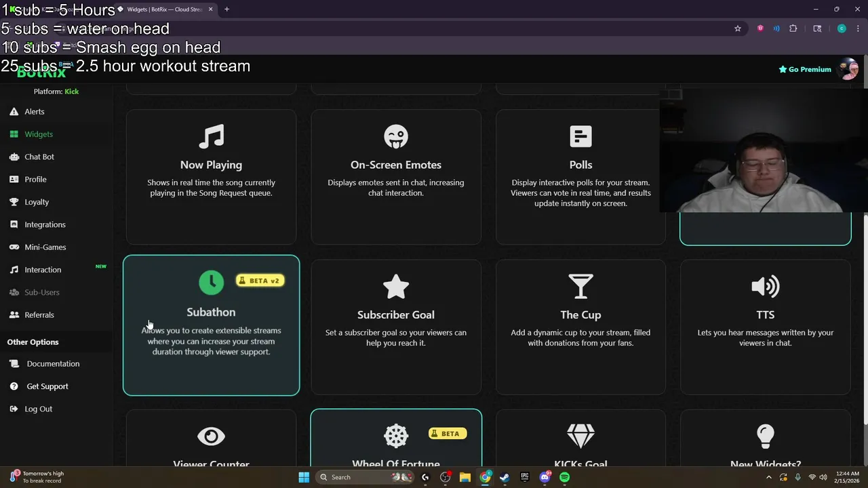Open the Viewer Counter eye widget
Viewport: 868px width, 488px height.
211,439
